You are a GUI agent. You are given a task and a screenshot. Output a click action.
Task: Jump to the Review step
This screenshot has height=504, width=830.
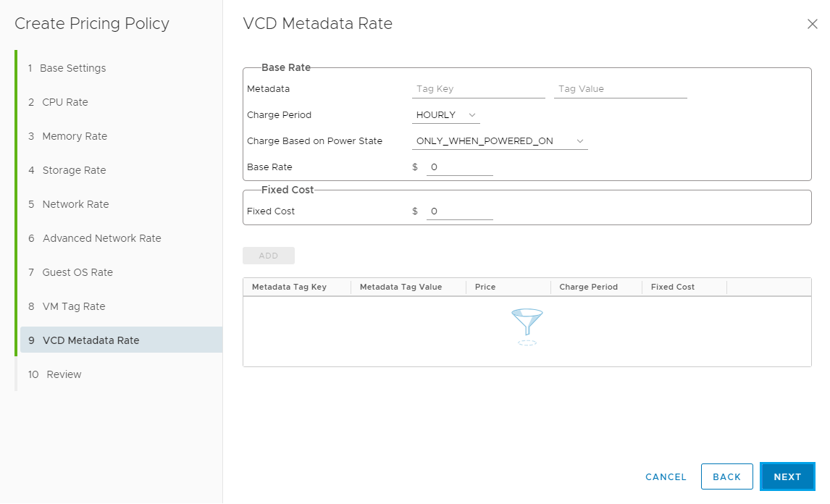64,374
